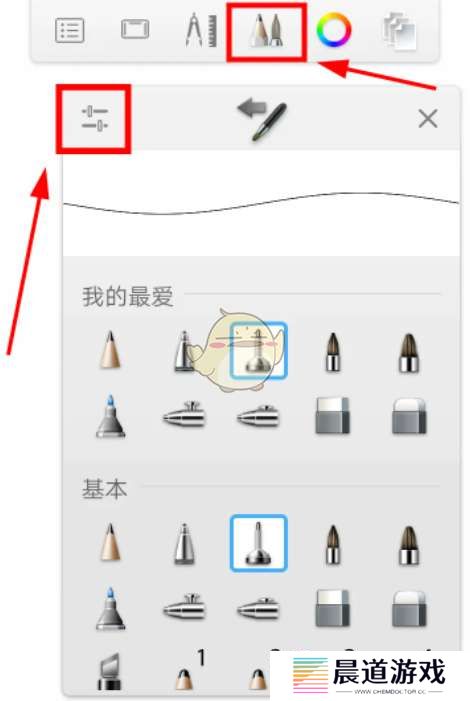The image size is (470, 701).
Task: Select the highlighted ink pen under 基本
Action: [258, 543]
